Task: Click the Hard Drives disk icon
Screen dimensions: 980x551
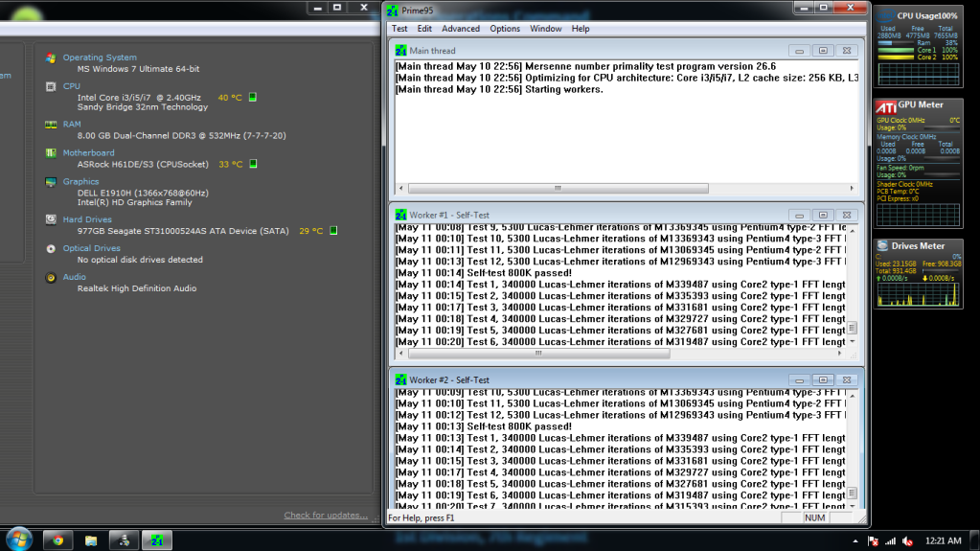Action: [51, 220]
